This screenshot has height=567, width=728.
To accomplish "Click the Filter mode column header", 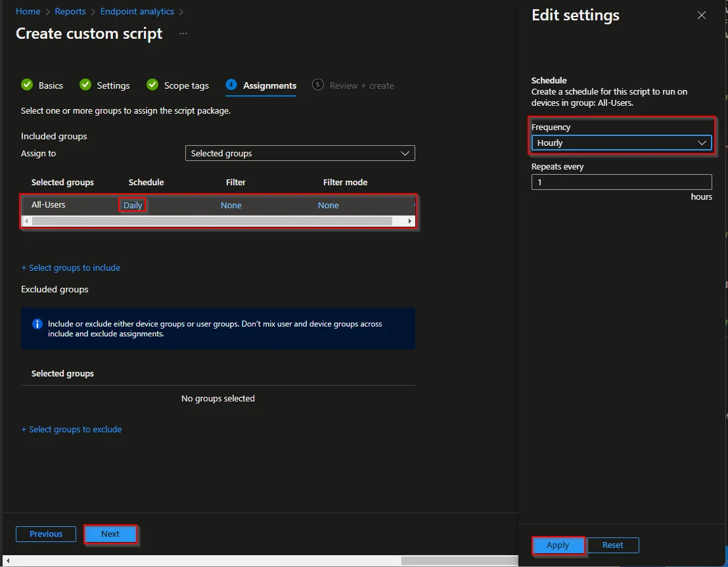I will coord(346,183).
